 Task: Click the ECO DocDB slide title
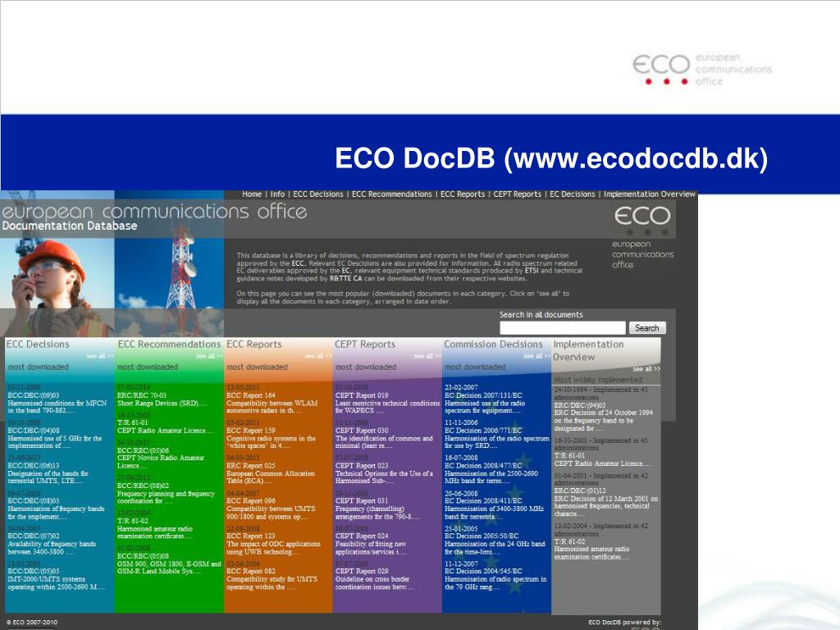[x=551, y=158]
